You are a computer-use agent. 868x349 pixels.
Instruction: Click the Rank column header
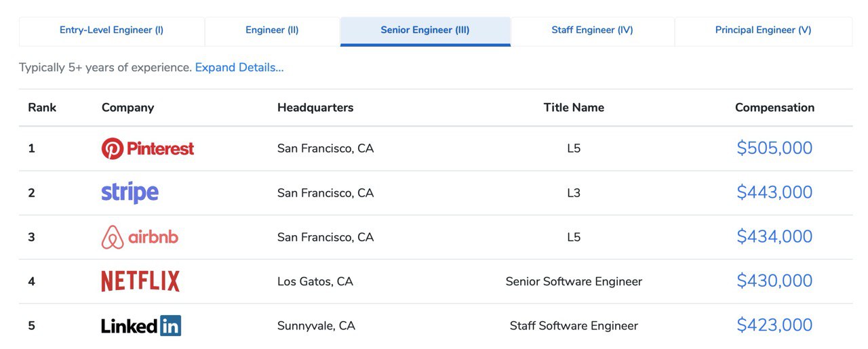42,108
